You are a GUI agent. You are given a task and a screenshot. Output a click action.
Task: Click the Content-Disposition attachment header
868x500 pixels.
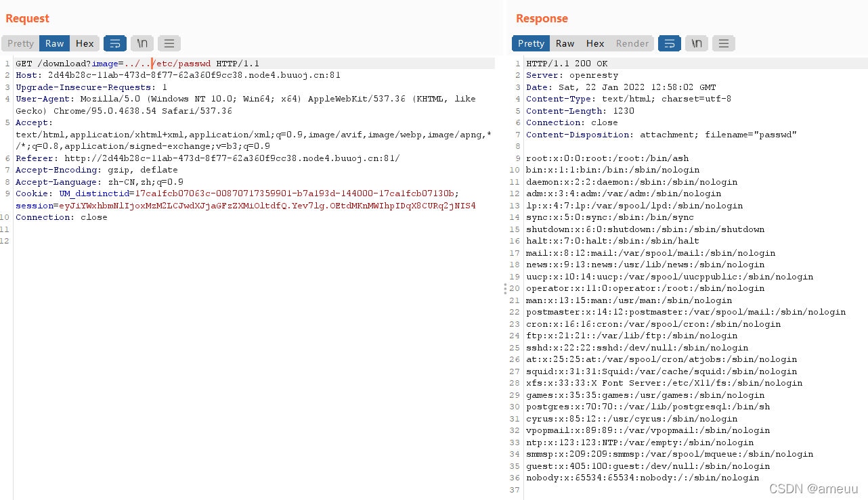[661, 135]
